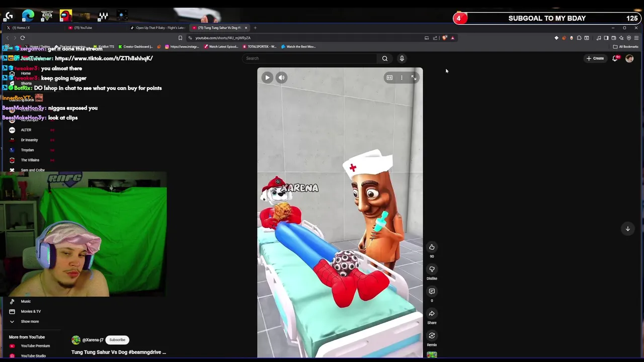The width and height of the screenshot is (644, 362).
Task: Click Tung Tung Sahur Vs Dog title
Action: [x=119, y=352]
